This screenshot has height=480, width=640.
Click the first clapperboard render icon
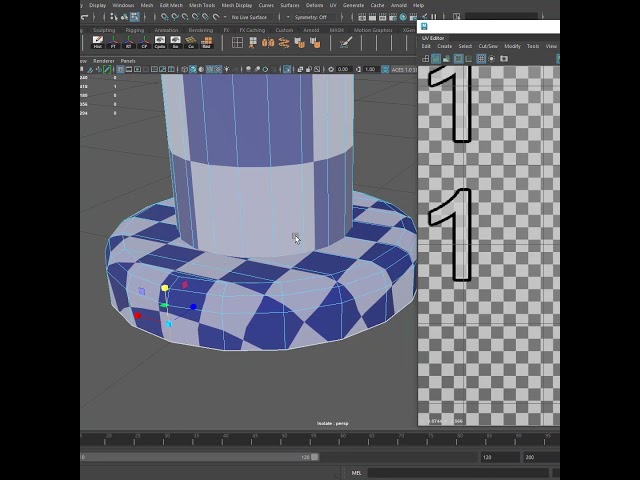click(x=362, y=17)
